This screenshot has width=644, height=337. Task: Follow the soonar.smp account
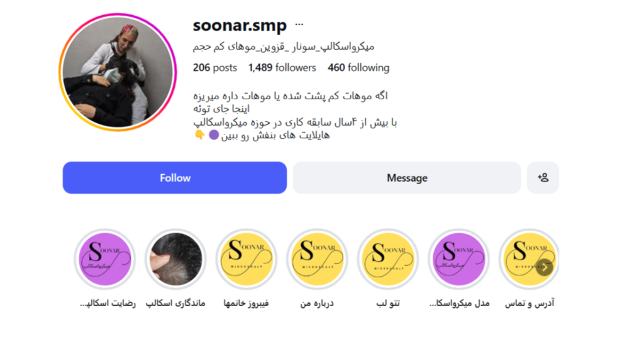175,178
